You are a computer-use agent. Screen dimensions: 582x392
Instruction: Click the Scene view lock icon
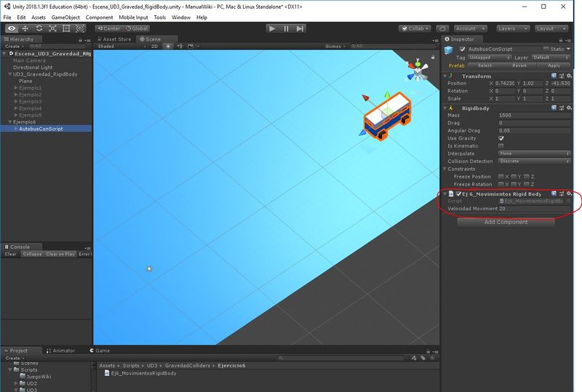tap(433, 57)
